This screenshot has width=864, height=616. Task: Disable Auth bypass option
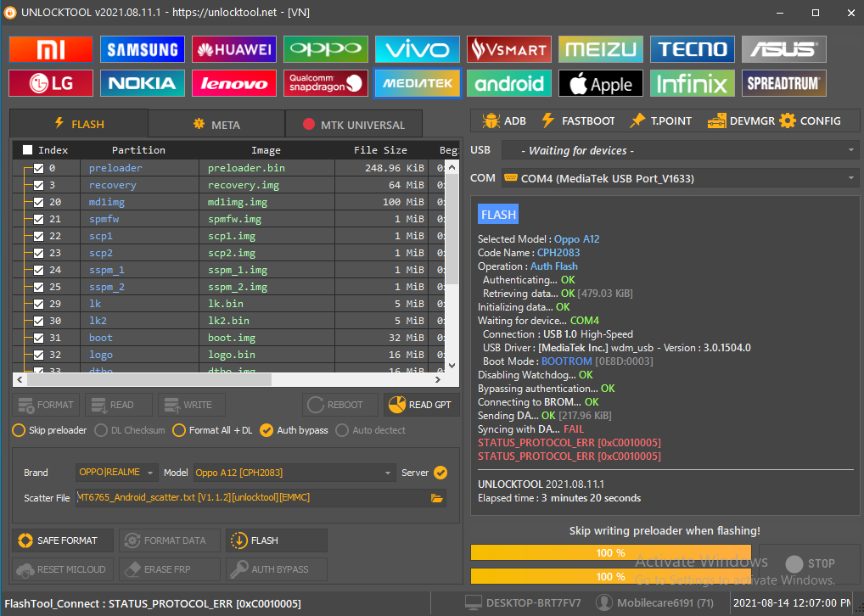point(294,430)
